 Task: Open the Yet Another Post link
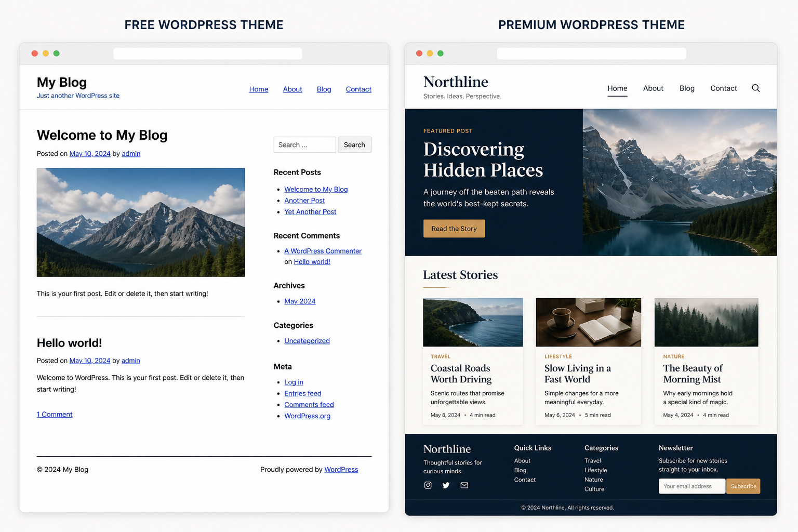(310, 212)
